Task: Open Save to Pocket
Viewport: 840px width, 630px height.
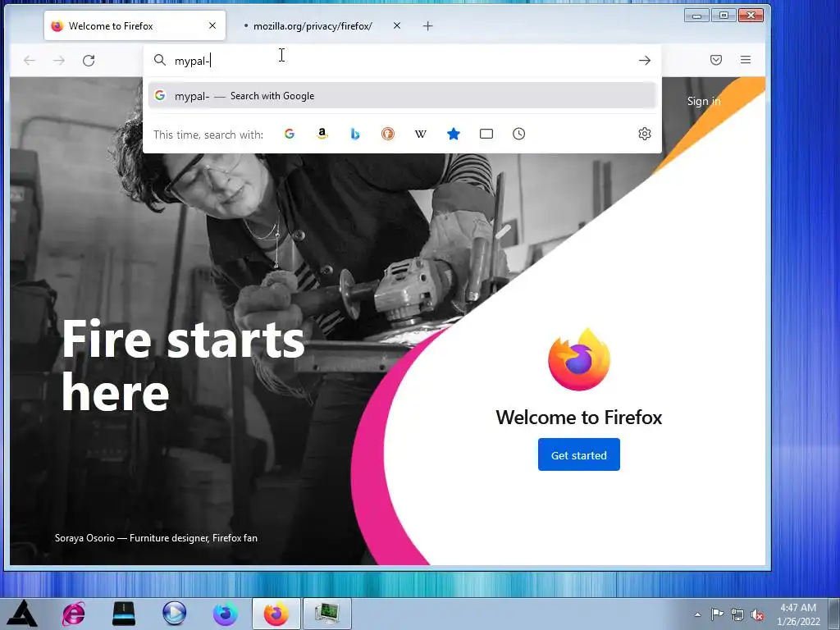Action: pyautogui.click(x=715, y=60)
